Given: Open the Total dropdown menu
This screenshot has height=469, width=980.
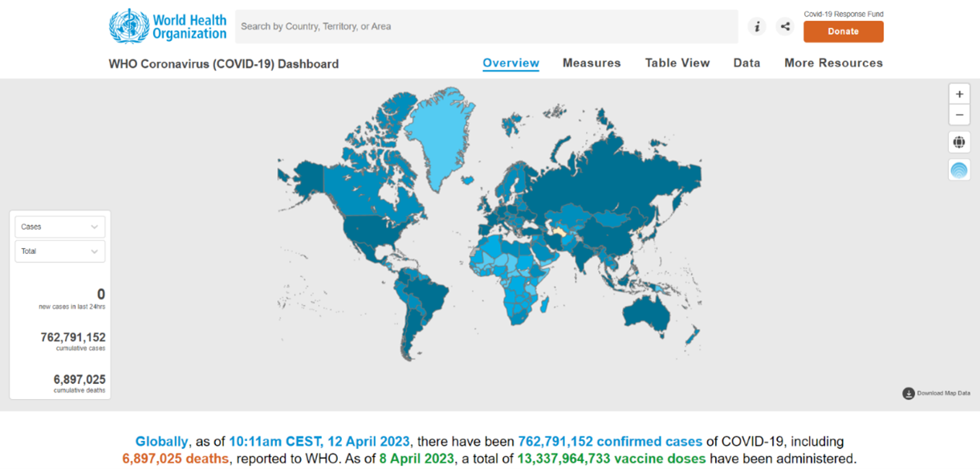Looking at the screenshot, I should [x=60, y=251].
